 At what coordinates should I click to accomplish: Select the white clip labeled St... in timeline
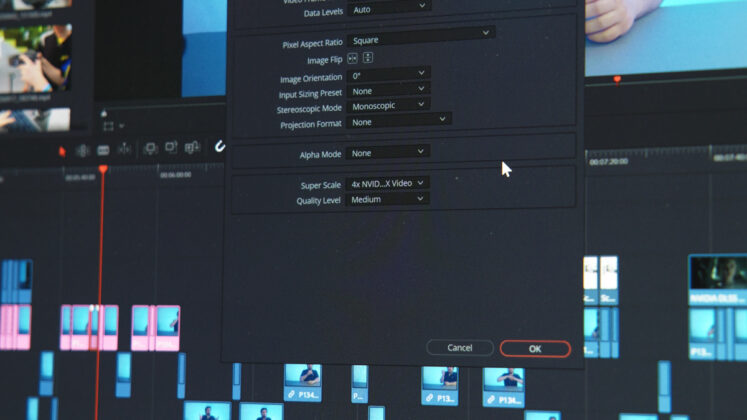(608, 280)
